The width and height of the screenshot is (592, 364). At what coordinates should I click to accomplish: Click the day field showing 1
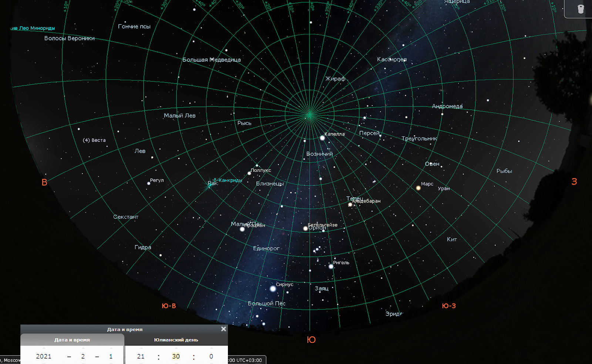point(111,357)
